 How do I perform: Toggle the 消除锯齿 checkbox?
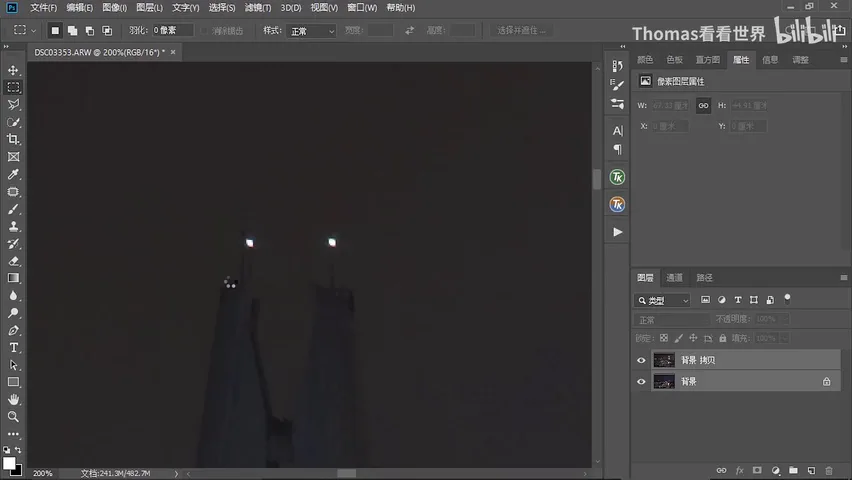click(x=204, y=31)
